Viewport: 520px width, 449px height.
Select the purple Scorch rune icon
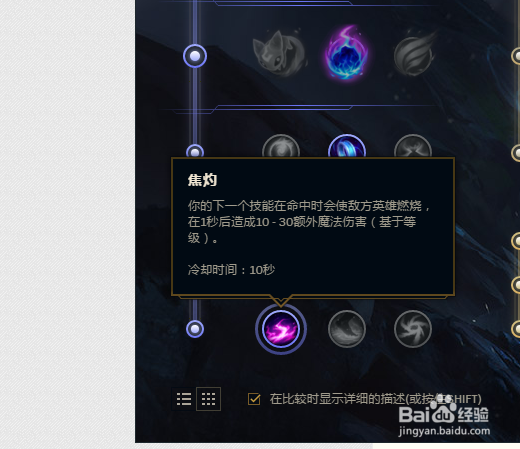tap(281, 329)
